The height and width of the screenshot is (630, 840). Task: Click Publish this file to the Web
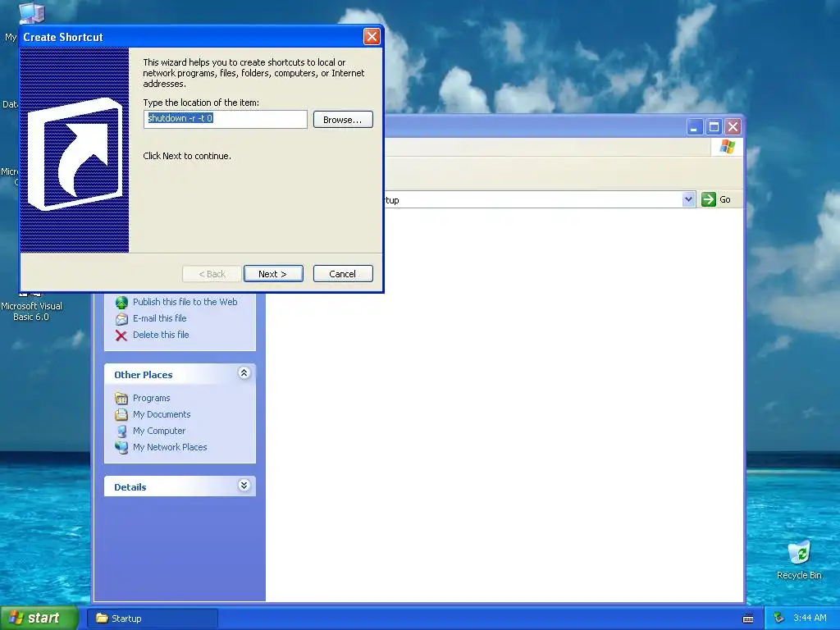pos(185,302)
